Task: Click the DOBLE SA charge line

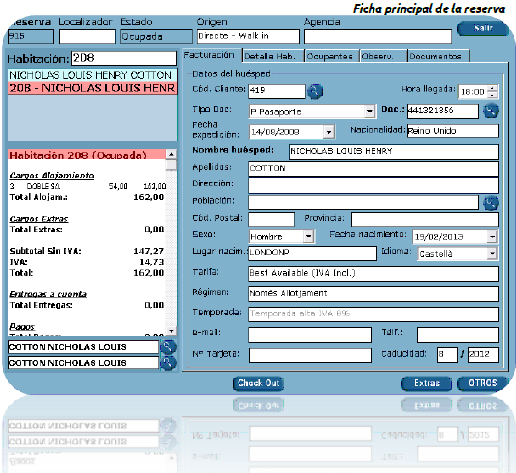Action: [88, 186]
